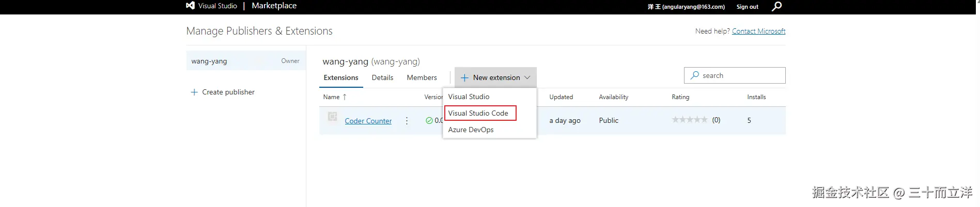980x207 pixels.
Task: Click the signed-in account name in header
Action: tap(686, 7)
